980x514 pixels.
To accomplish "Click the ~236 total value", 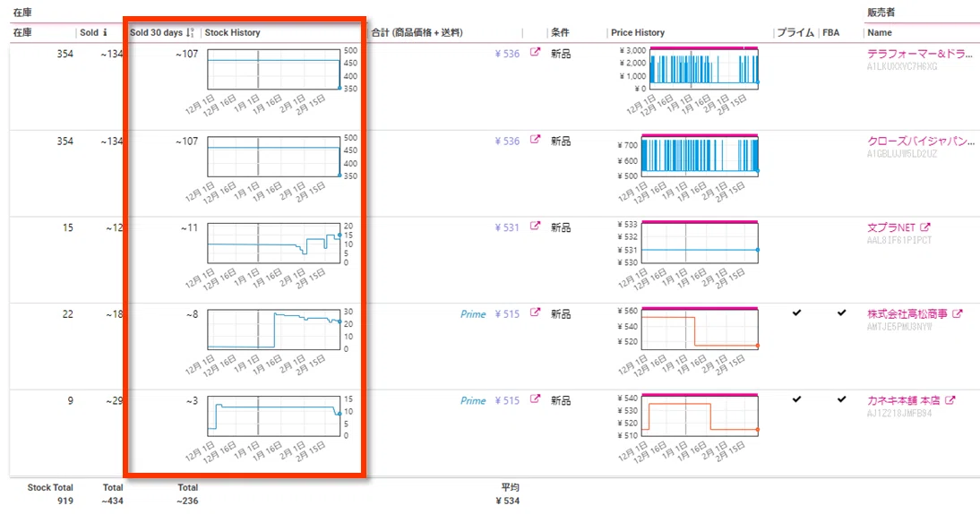I will 187,501.
